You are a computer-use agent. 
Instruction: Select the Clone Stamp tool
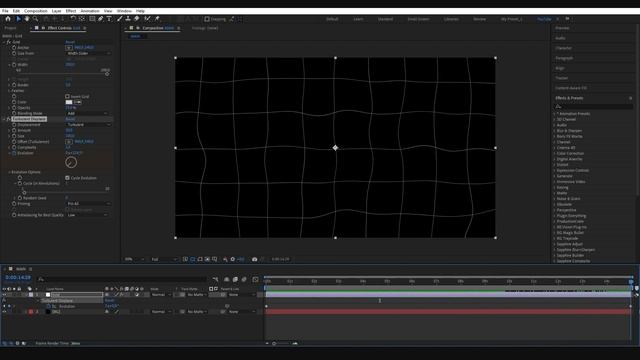(128, 19)
